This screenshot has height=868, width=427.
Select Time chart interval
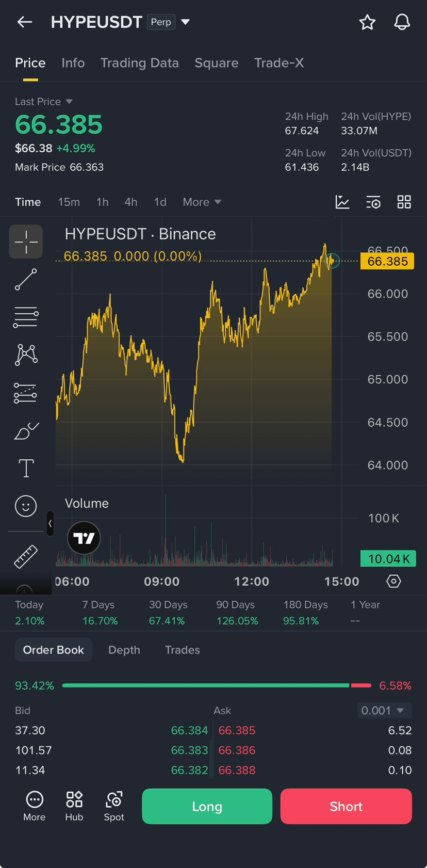(x=28, y=202)
